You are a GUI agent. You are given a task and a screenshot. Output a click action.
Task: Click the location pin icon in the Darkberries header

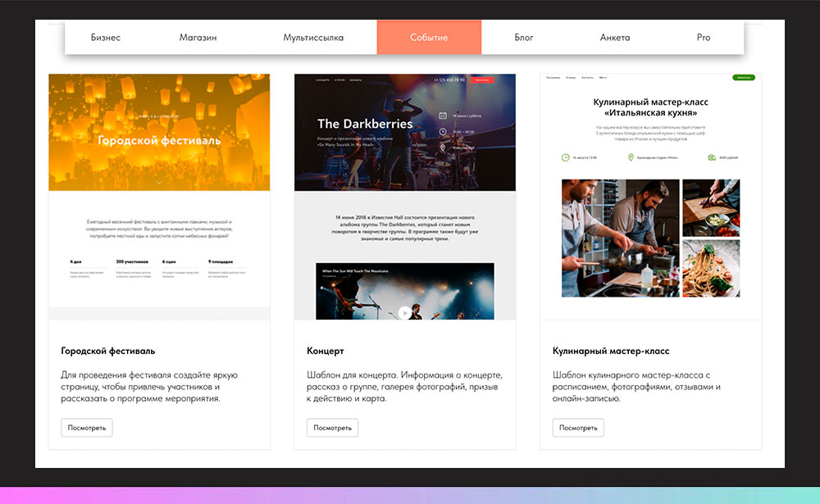click(443, 148)
